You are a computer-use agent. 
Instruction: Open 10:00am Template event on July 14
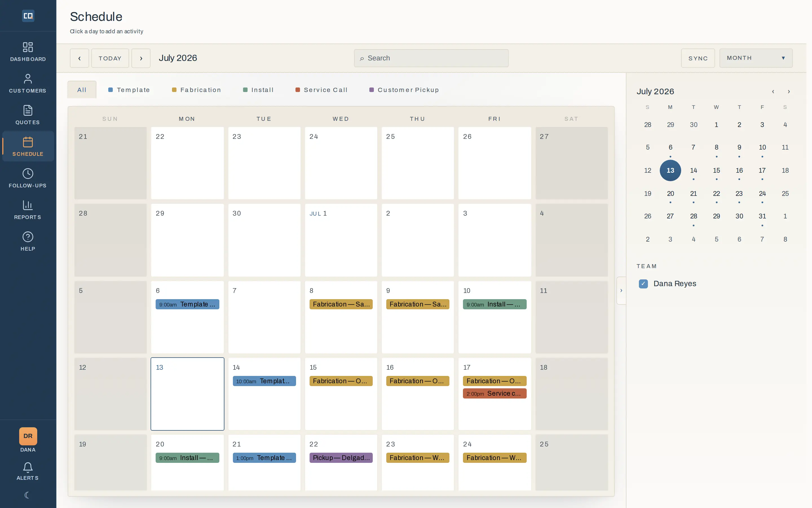coord(264,381)
